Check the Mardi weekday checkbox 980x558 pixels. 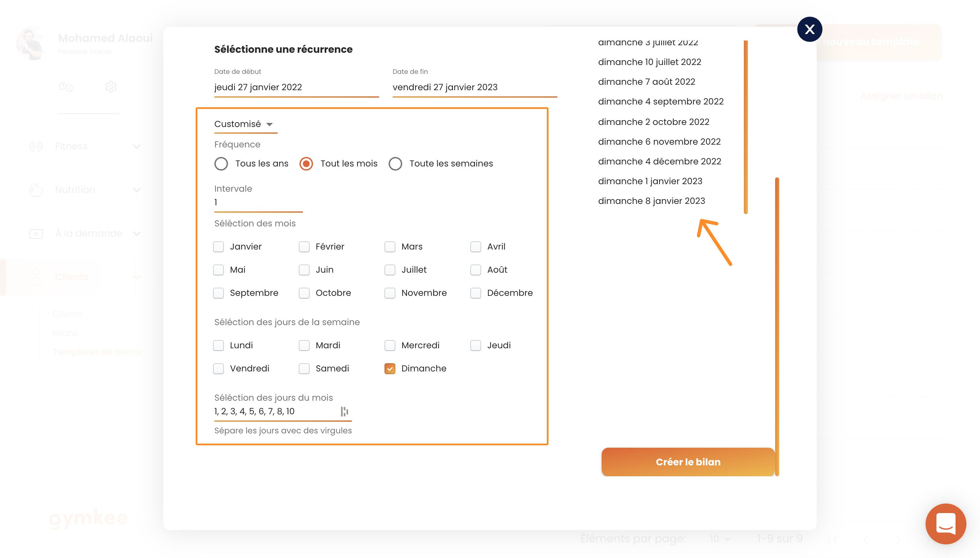(x=304, y=345)
